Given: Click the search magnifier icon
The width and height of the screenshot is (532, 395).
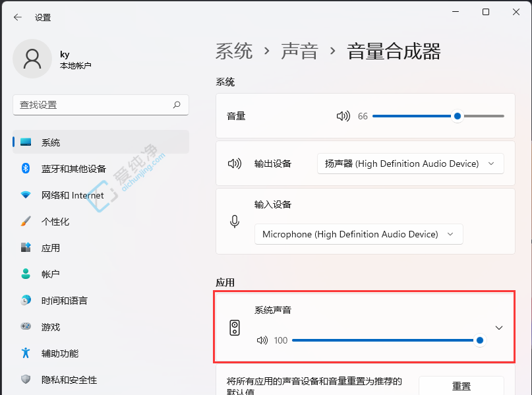Looking at the screenshot, I should pyautogui.click(x=177, y=105).
